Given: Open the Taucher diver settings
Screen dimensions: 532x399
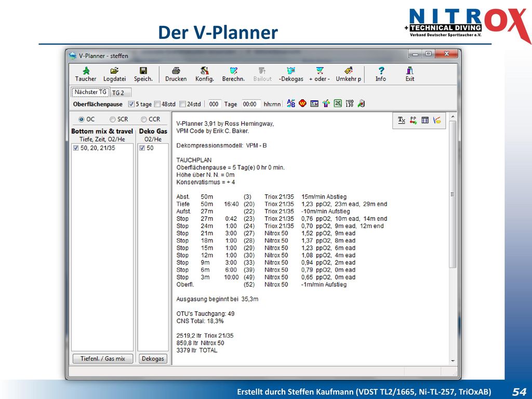Looking at the screenshot, I should 86,74.
